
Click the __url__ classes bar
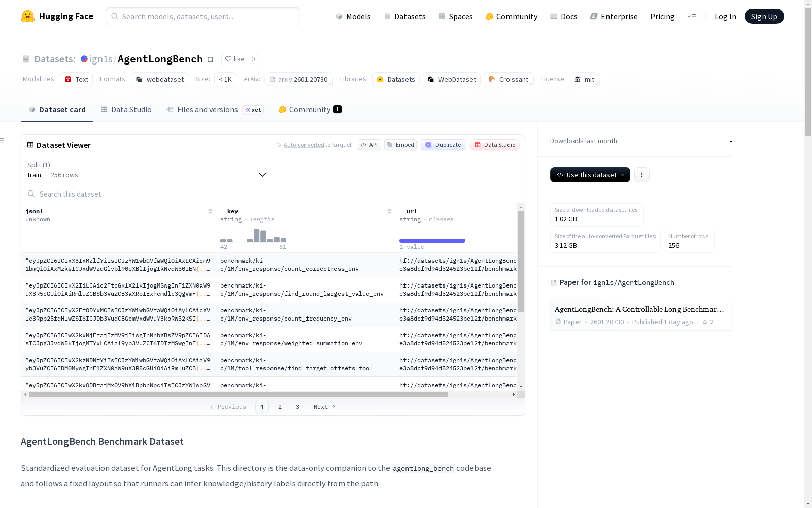click(x=432, y=241)
